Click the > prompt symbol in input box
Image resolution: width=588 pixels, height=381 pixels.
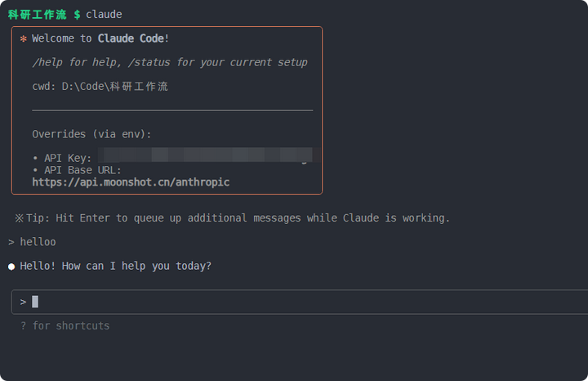click(x=23, y=302)
